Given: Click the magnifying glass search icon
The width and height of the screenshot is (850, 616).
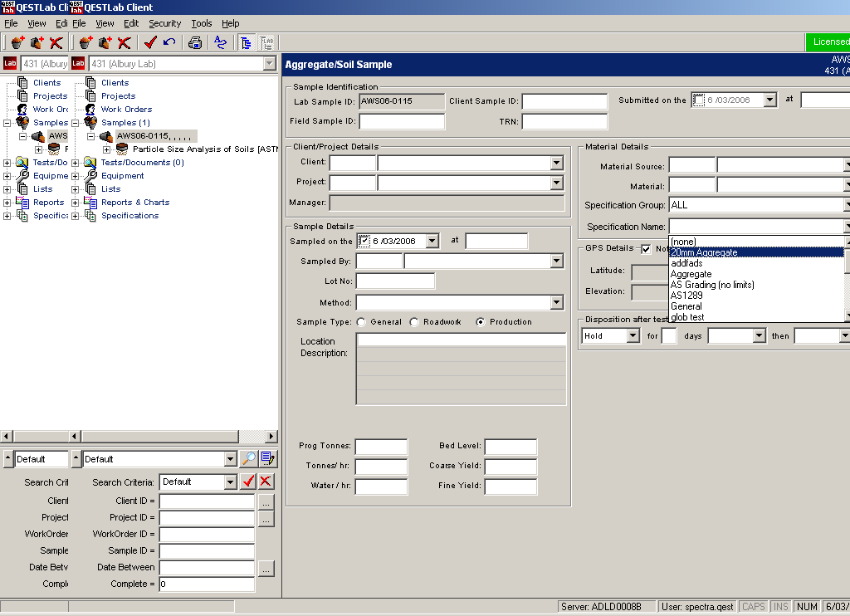Looking at the screenshot, I should pos(248,459).
